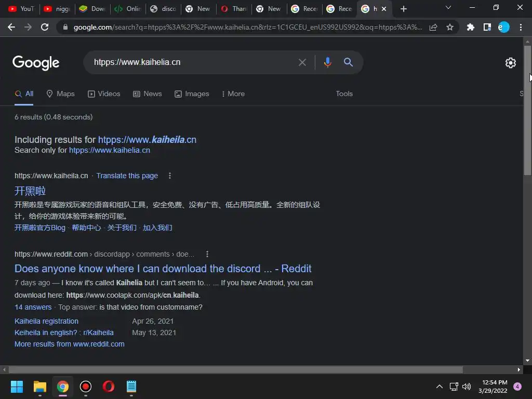This screenshot has width=532, height=399.
Task: Open the 帮助中心 sitelink
Action: [86, 228]
